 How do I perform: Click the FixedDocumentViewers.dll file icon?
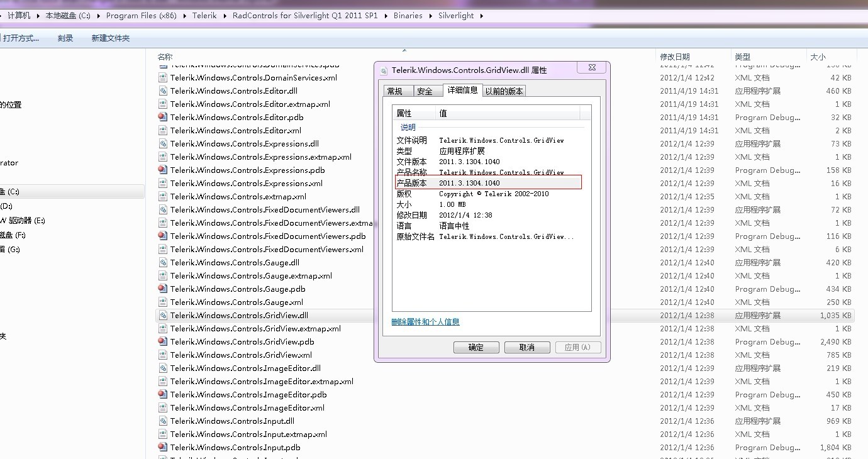(163, 210)
